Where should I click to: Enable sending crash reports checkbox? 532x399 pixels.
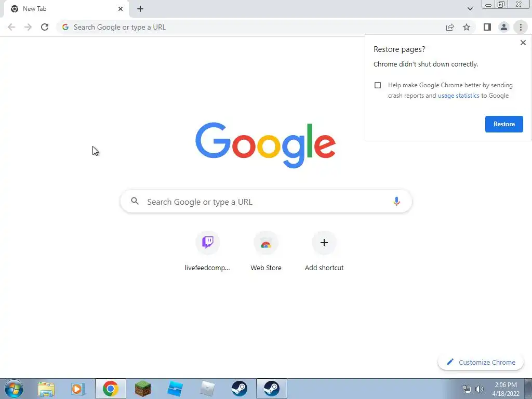378,85
